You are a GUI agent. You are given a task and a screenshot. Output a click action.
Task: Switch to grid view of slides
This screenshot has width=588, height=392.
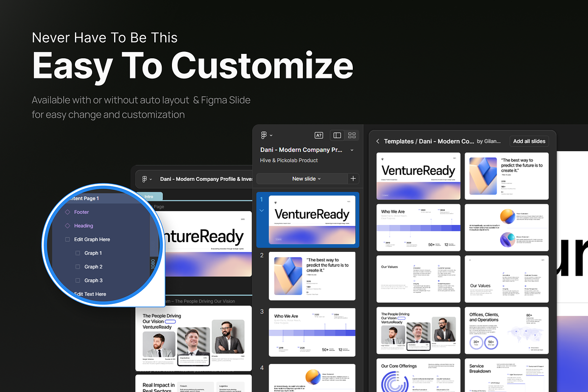tap(352, 135)
